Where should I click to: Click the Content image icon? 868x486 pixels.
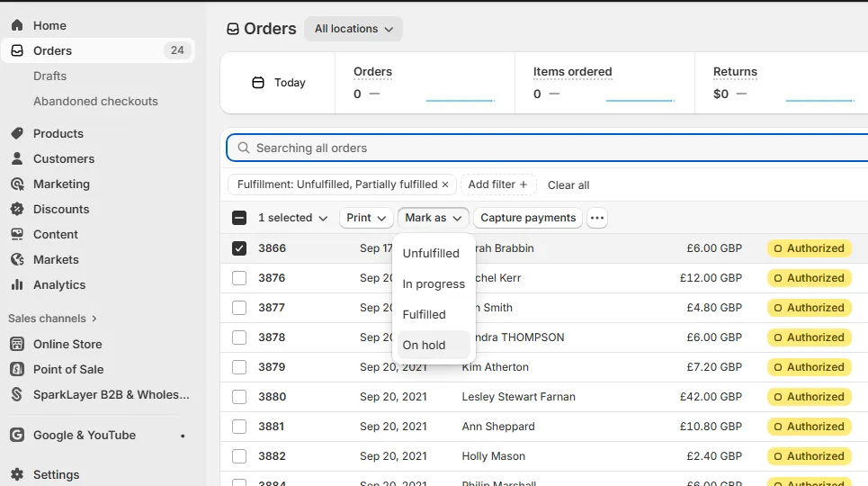pos(17,234)
